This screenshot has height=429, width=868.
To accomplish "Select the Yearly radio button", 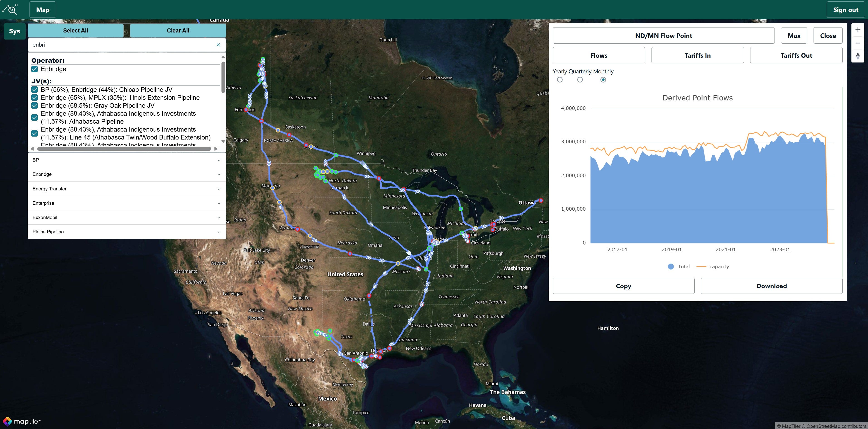I will coord(560,80).
